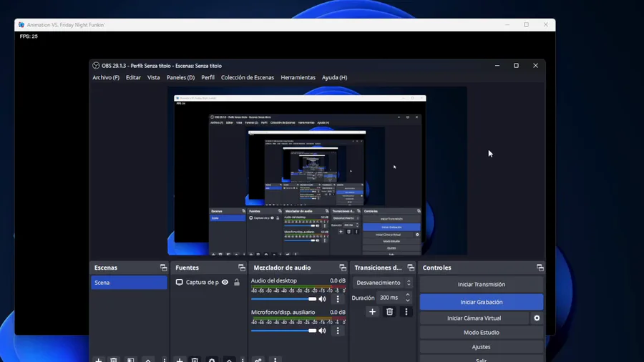Minimize the OBS window

(x=497, y=66)
